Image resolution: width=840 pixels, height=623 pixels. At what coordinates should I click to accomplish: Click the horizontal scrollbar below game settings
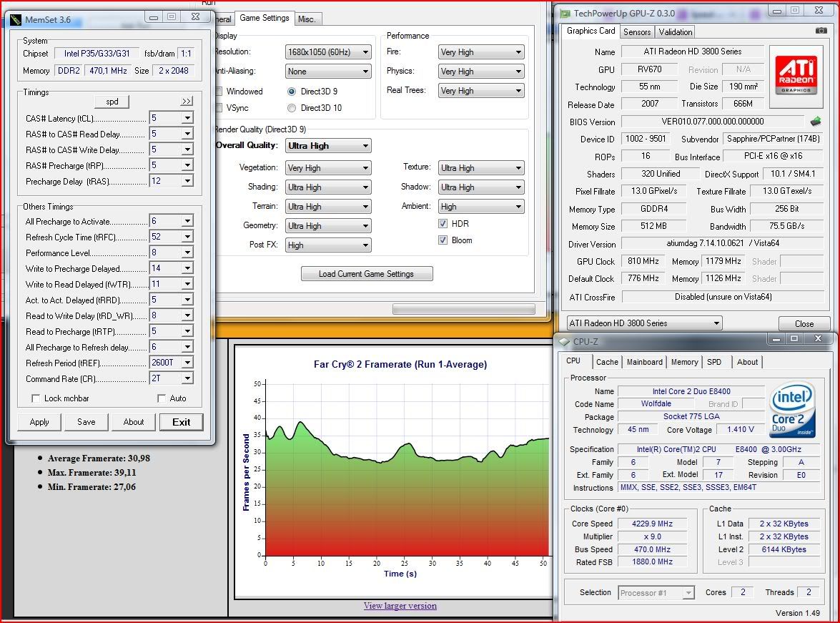[x=463, y=309]
